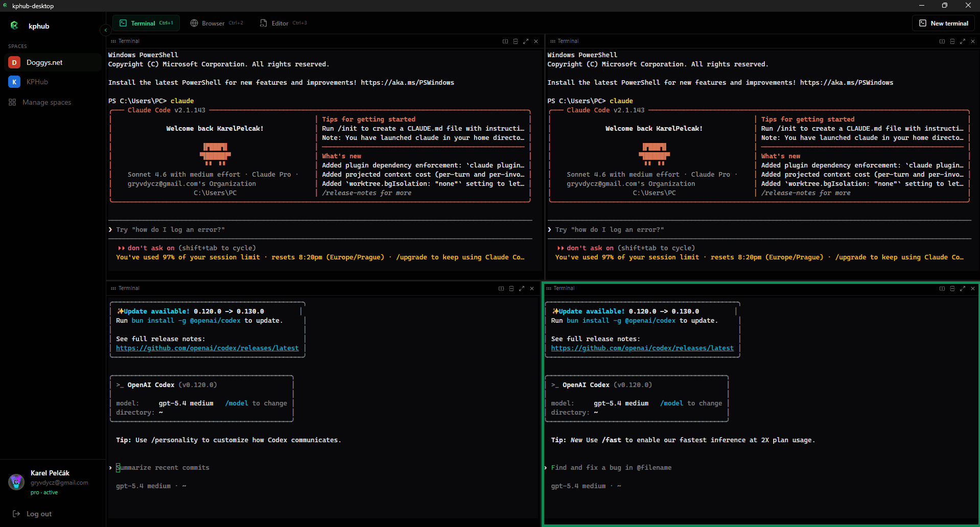Click the 'pro · active' status text
Screen dimensions: 980x527
pos(44,492)
